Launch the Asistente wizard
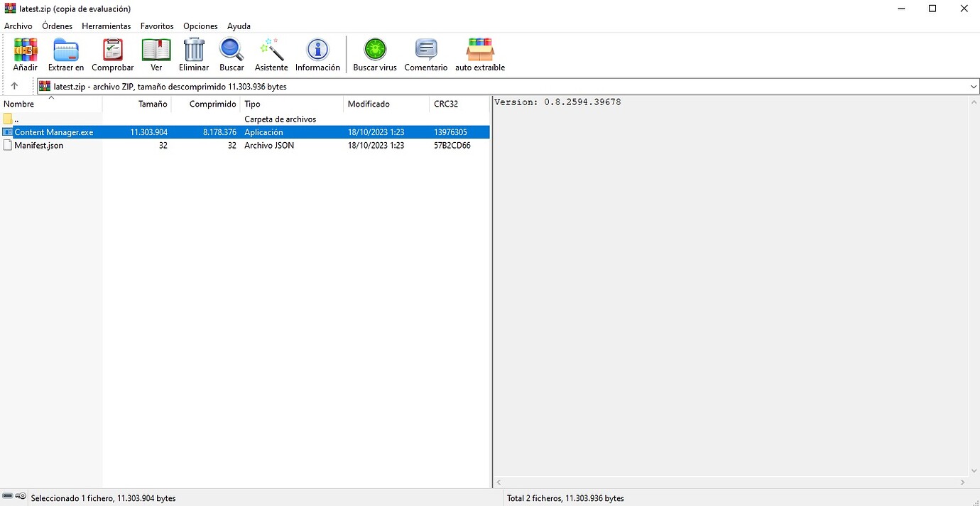Viewport: 980px width, 506px height. click(271, 54)
